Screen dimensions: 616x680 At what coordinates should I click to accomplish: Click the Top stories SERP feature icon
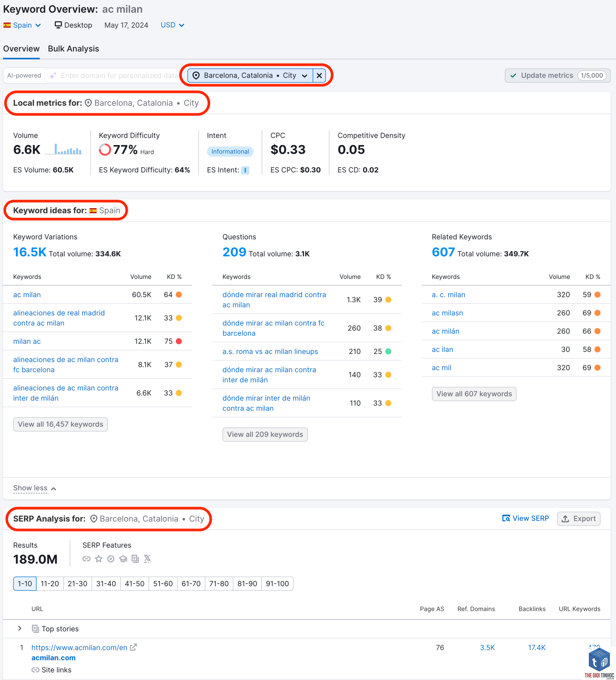135,559
